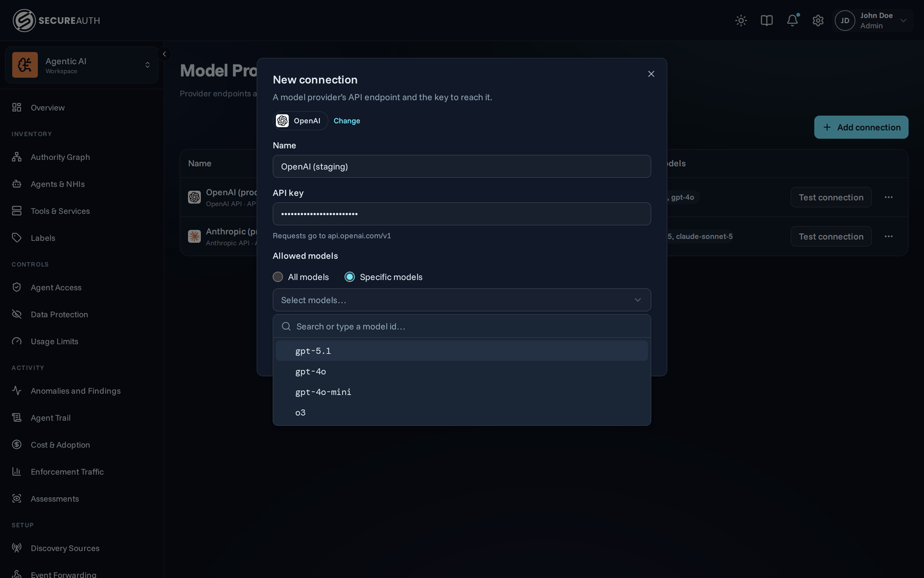Open the settings gear icon
Screen dimensions: 924x578
pos(818,21)
